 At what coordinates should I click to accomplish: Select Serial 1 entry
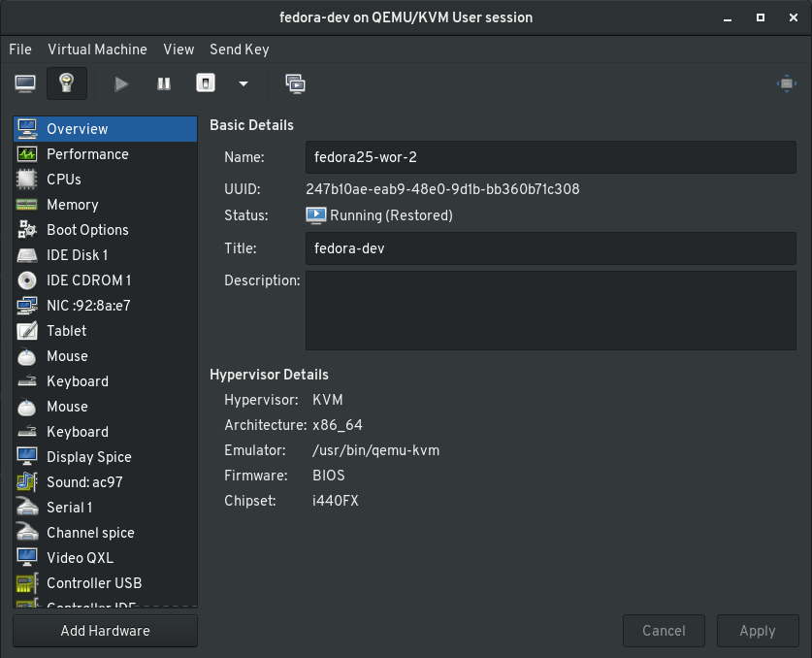coord(105,508)
